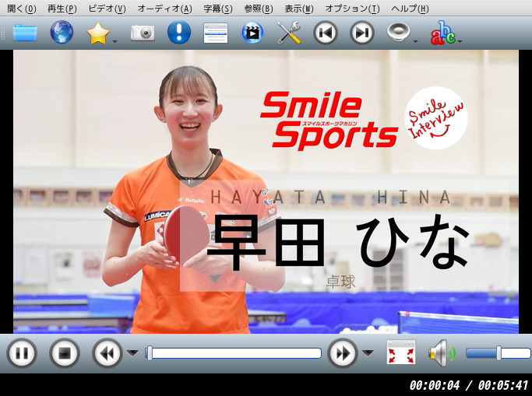532x396 pixels.
Task: Click the blue folder open-file icon
Action: tap(25, 33)
